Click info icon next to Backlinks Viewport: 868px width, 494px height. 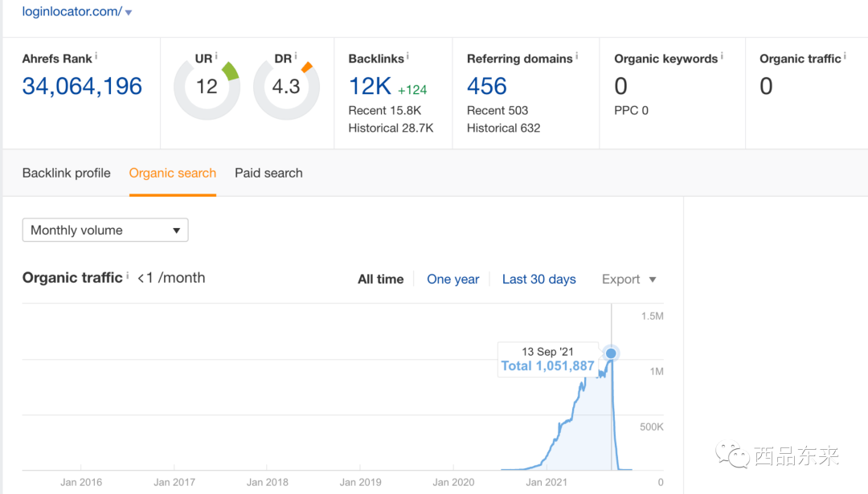coord(407,56)
